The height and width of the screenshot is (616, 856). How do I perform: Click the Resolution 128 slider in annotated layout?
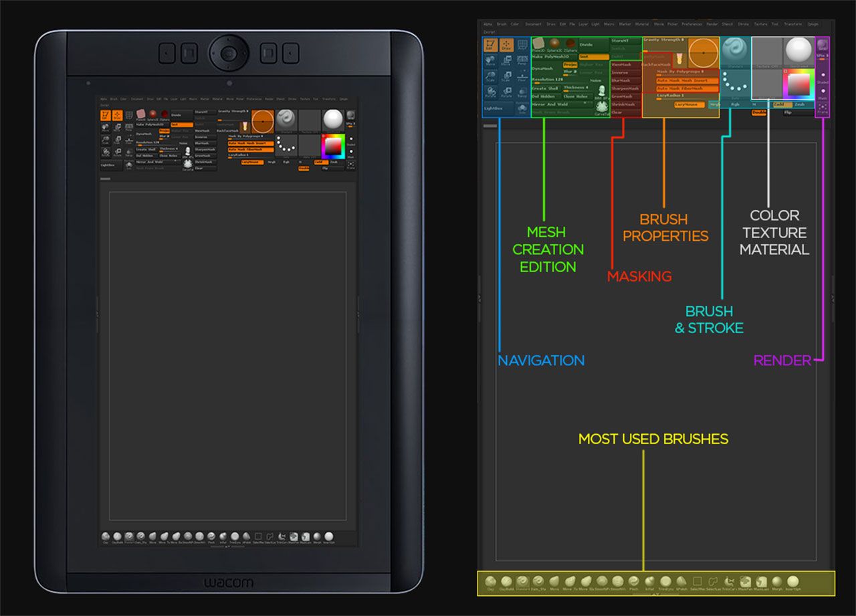tap(560, 81)
